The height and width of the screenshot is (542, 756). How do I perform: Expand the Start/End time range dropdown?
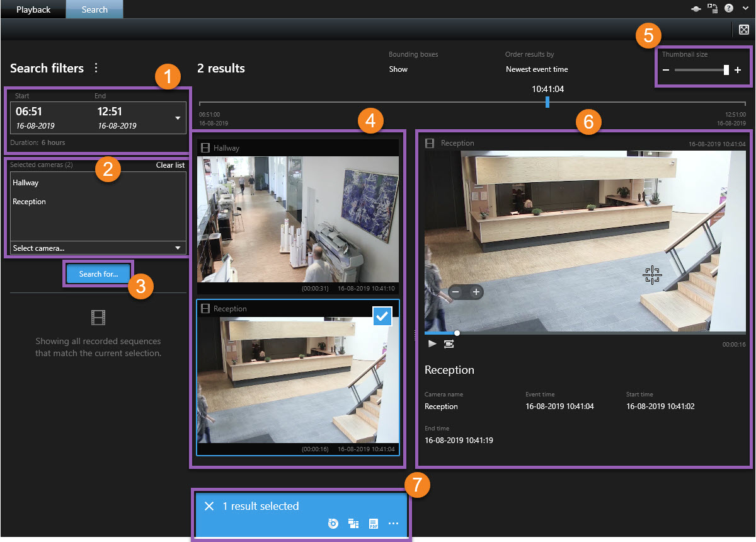click(x=177, y=118)
